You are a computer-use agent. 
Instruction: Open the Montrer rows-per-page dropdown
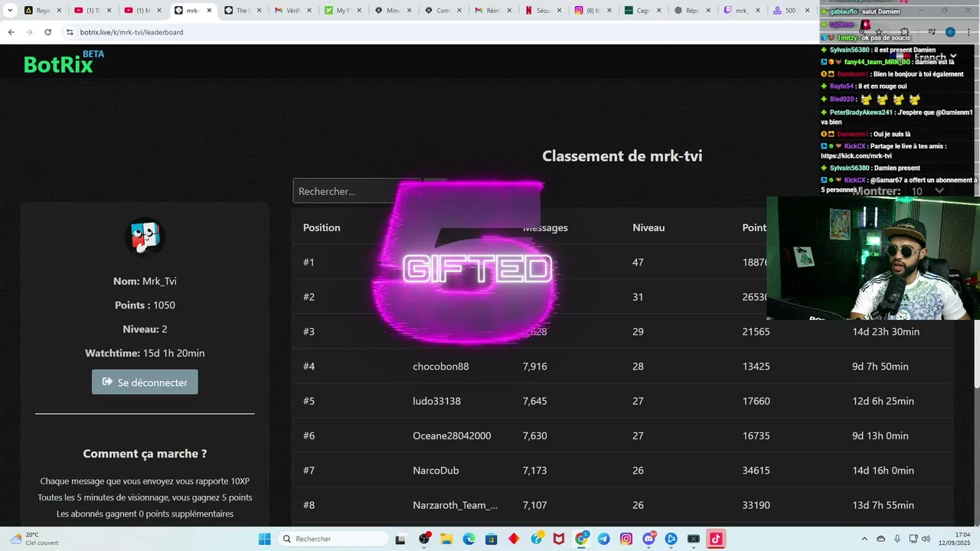[x=927, y=191]
